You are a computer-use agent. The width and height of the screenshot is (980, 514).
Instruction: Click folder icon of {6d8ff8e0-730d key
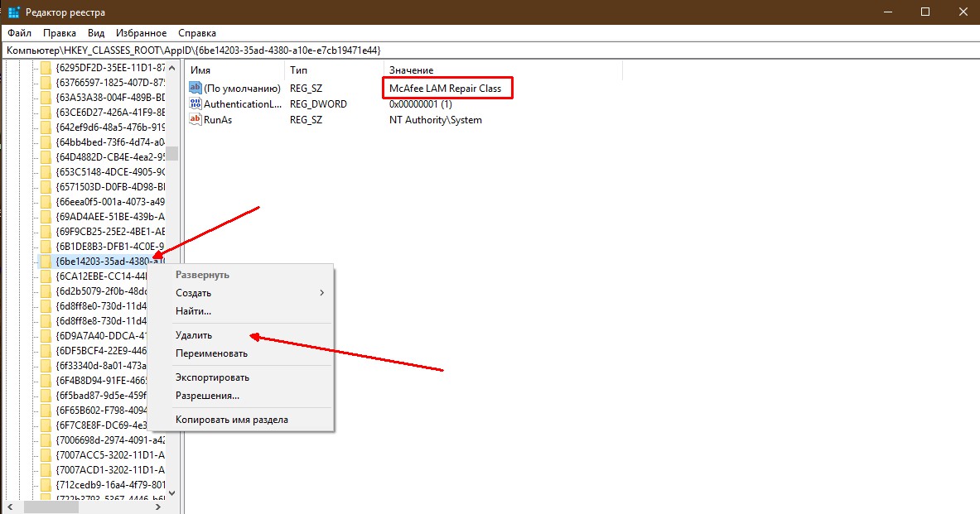pyautogui.click(x=46, y=306)
